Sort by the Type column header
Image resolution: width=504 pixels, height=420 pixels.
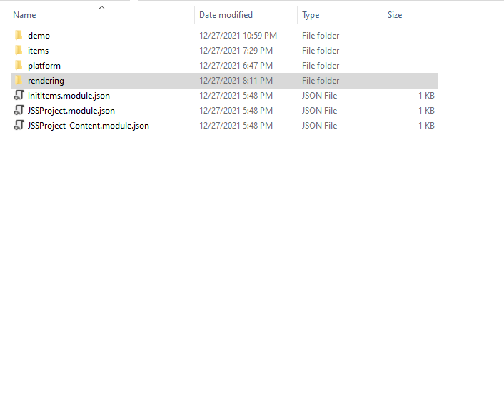(x=311, y=15)
